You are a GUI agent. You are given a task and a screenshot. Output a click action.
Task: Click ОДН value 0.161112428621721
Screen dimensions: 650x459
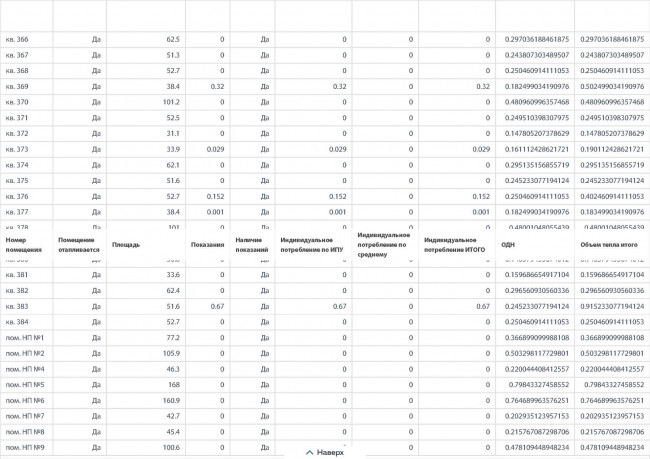coord(537,149)
